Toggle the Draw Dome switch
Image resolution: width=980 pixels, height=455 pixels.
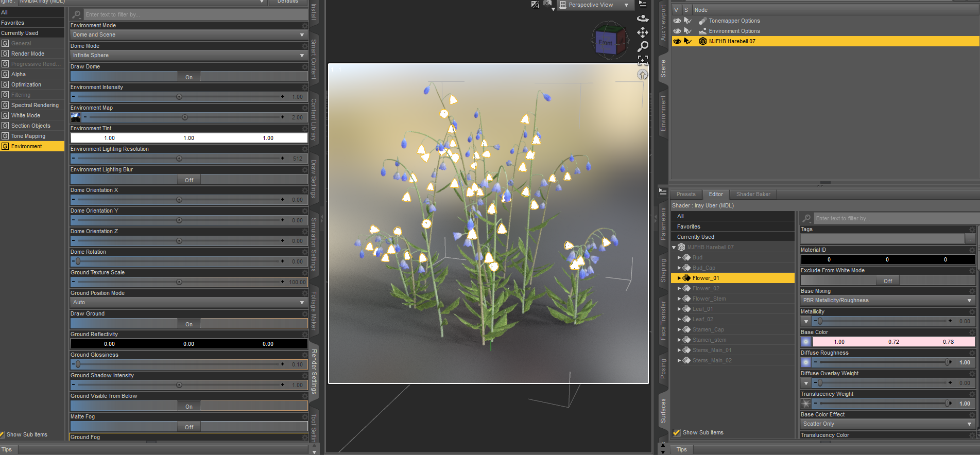tap(189, 77)
